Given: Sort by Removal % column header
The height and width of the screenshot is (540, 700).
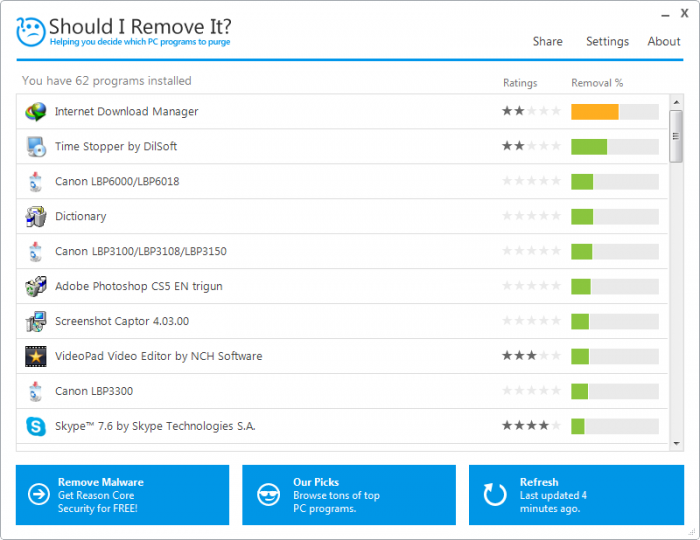Looking at the screenshot, I should click(x=597, y=83).
